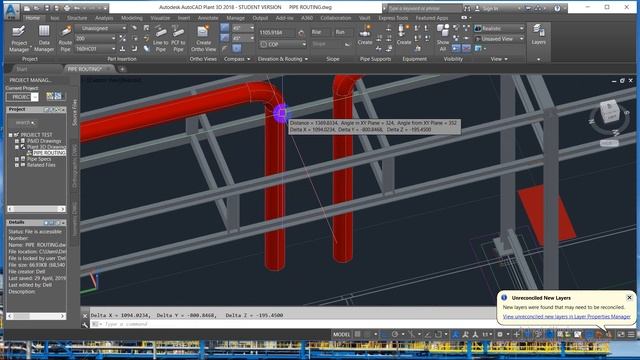
Task: Click the ViewCube in the viewport
Action: (610, 111)
